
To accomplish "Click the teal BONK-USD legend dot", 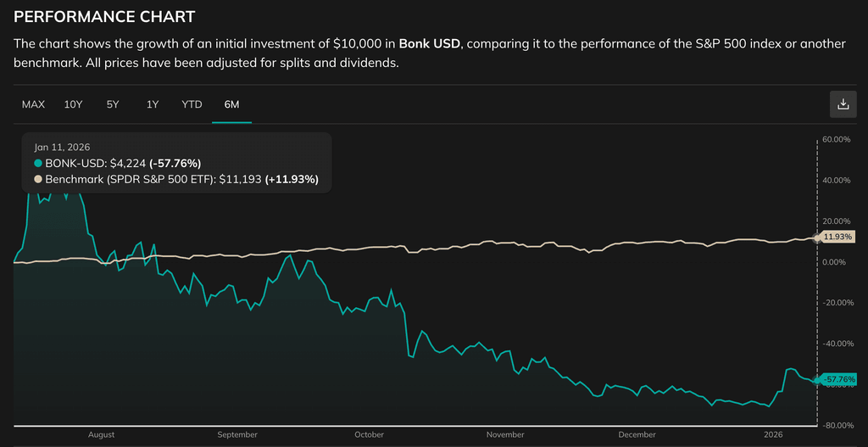I will coord(38,163).
